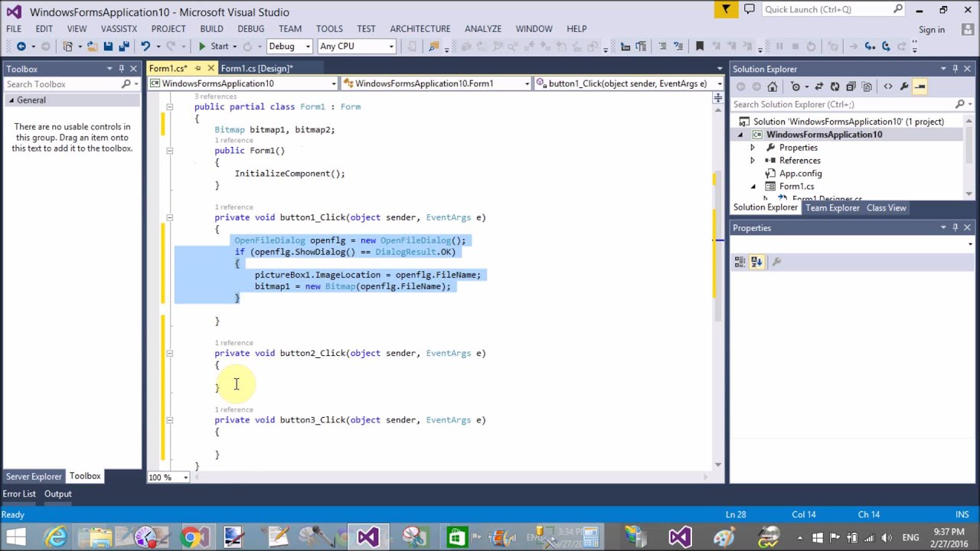Viewport: 980px width, 551px height.
Task: Click the Collapse All icon in Solution Explorer
Action: (x=851, y=86)
